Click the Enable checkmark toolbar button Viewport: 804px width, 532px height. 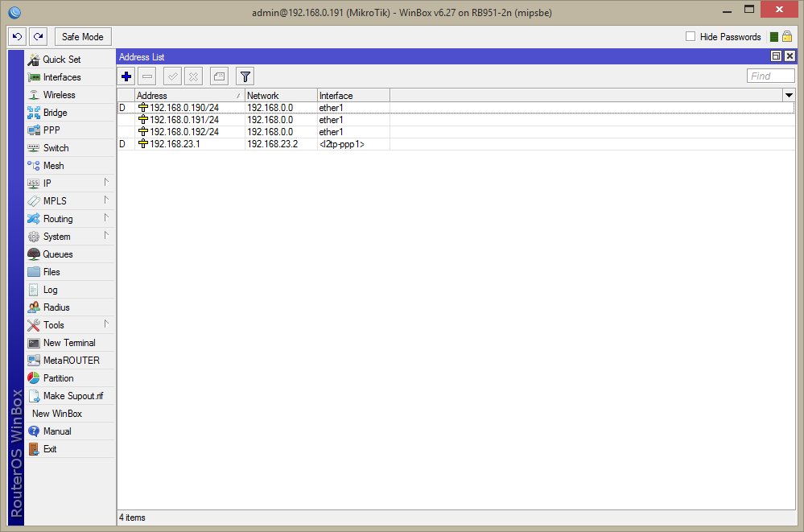click(x=173, y=76)
